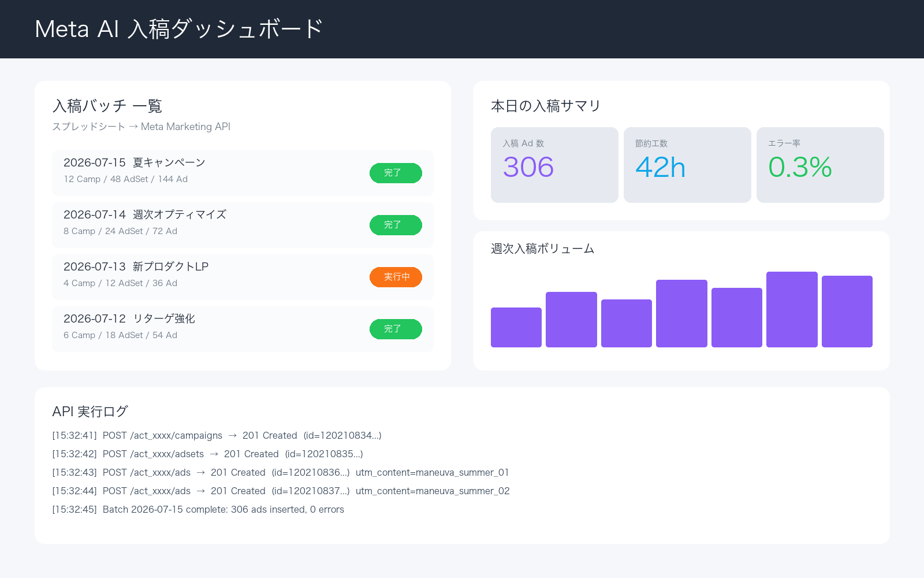
Task: Click the 6 Camp / 18 AdSet / 54 Ad text
Action: click(x=120, y=335)
